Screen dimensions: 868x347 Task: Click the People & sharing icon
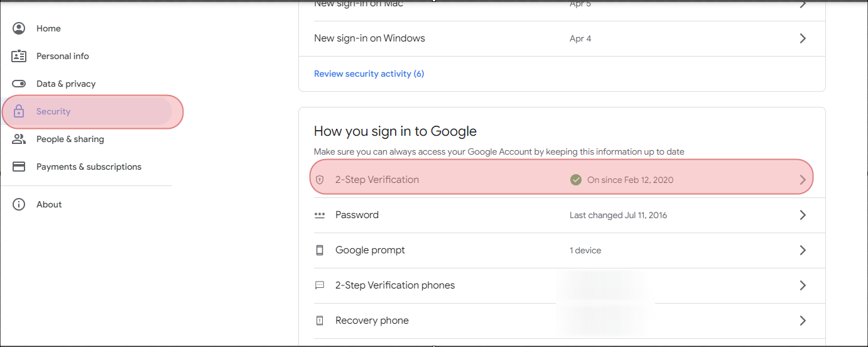coord(19,139)
